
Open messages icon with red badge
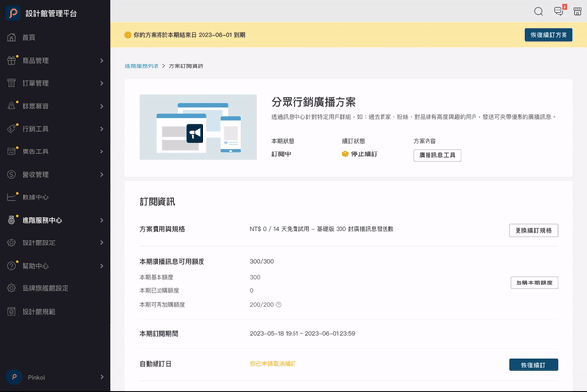pos(559,11)
